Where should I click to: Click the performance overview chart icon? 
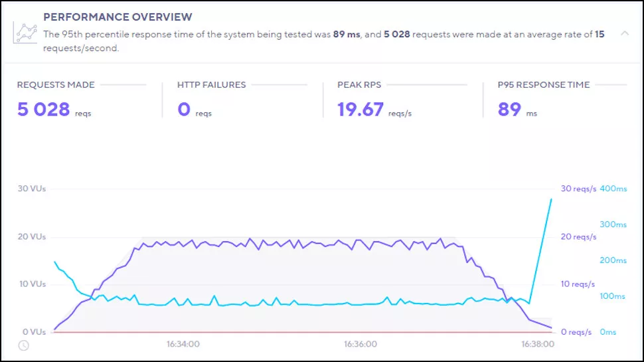click(x=25, y=33)
